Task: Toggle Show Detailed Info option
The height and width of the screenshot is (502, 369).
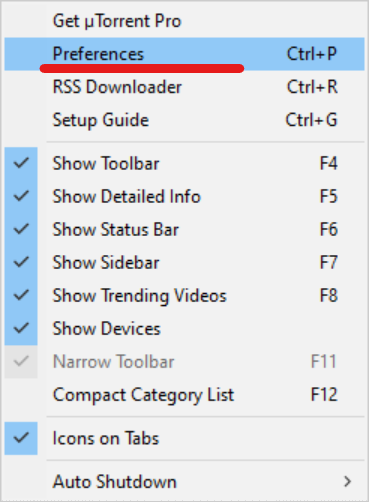Action: tap(184, 196)
